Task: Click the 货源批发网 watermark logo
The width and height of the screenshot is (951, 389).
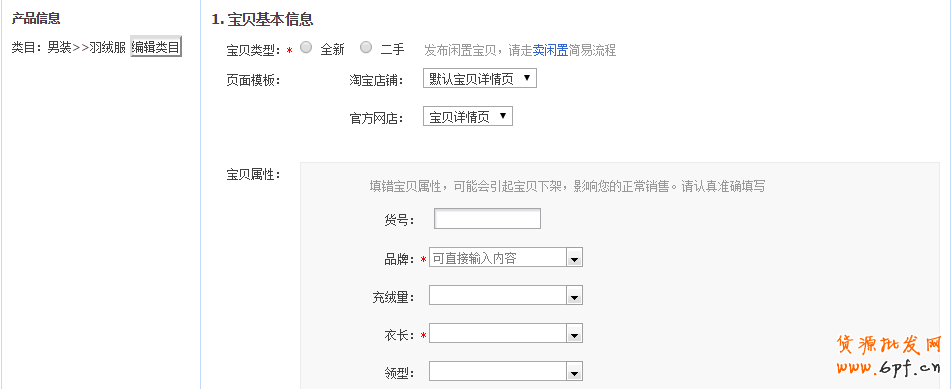Action: [889, 345]
